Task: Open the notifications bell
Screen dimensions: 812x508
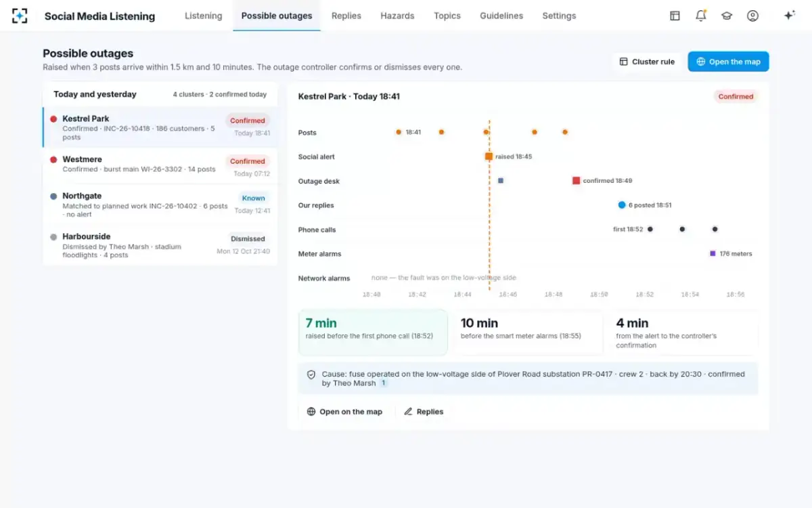Action: (x=700, y=16)
